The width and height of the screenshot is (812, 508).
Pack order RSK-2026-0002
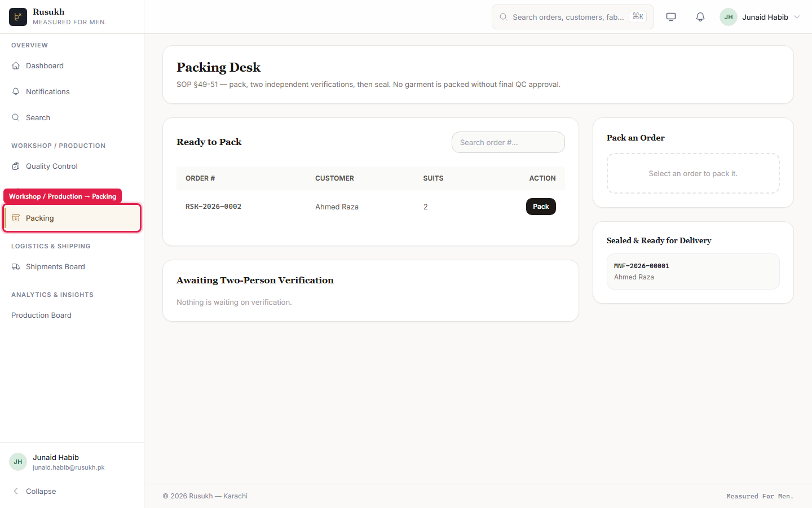point(541,207)
